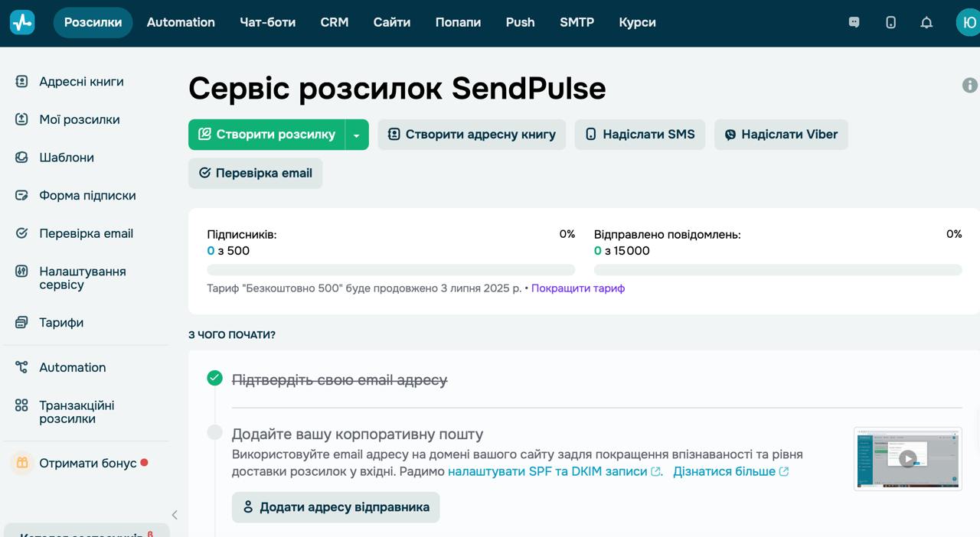Select the "Перевірка email" checkmark icon in sidebar
The width and height of the screenshot is (980, 537).
pos(21,233)
